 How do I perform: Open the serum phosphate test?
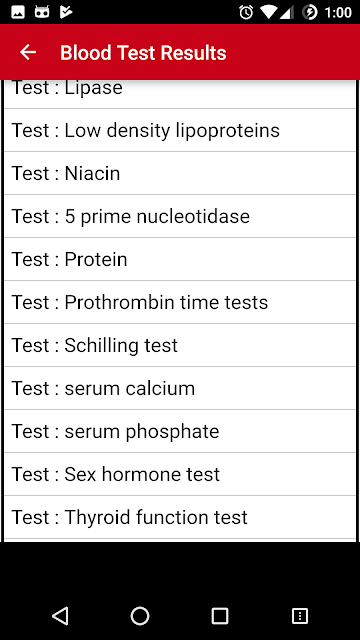tap(180, 431)
